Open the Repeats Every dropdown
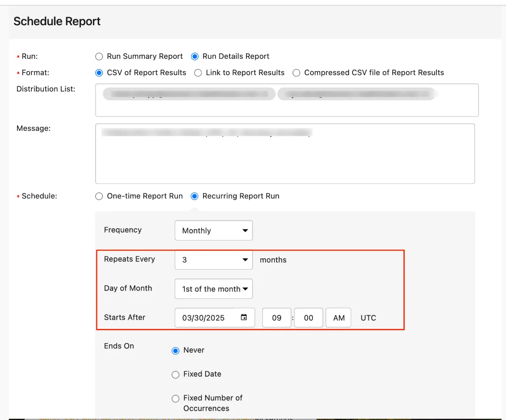The height and width of the screenshot is (420, 506). [x=214, y=260]
